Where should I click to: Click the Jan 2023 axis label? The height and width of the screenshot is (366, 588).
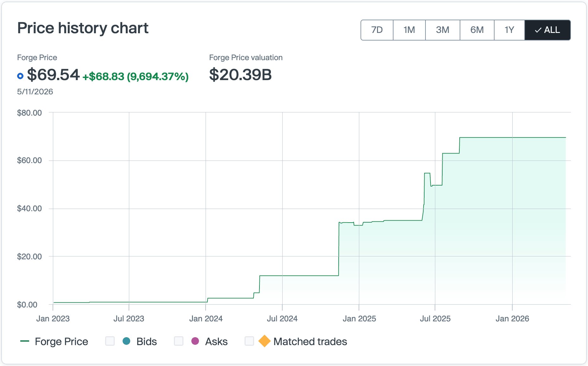[53, 319]
